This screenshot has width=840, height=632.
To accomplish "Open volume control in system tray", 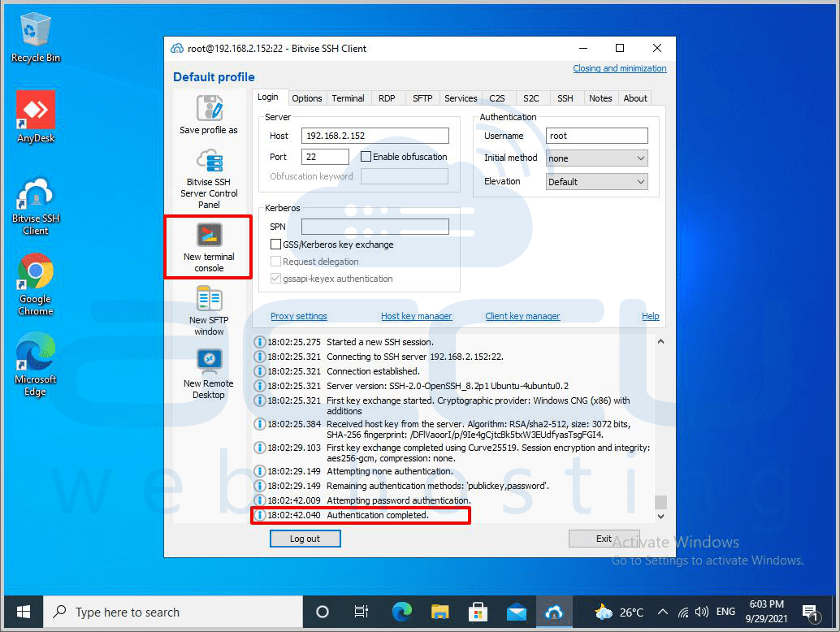I will pyautogui.click(x=701, y=612).
